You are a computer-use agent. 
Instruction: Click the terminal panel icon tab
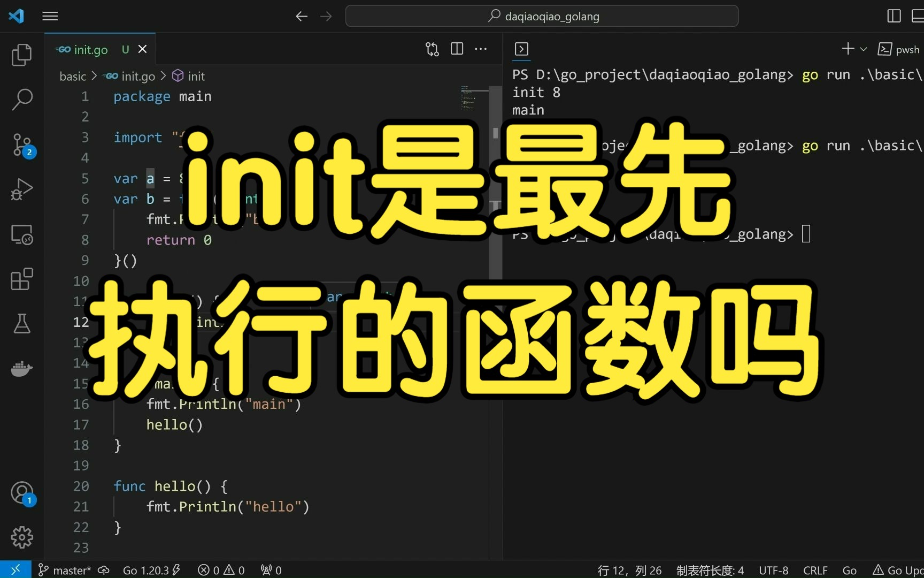tap(521, 49)
